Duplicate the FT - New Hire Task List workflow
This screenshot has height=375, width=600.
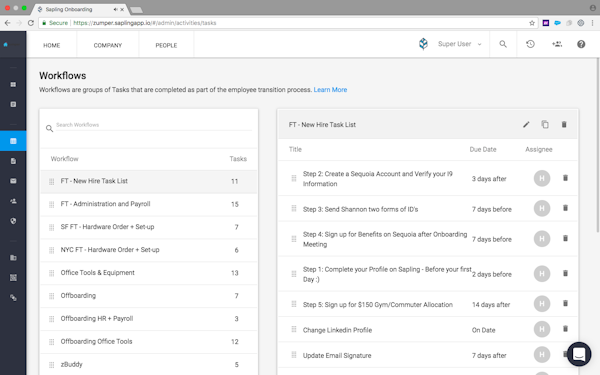(545, 124)
